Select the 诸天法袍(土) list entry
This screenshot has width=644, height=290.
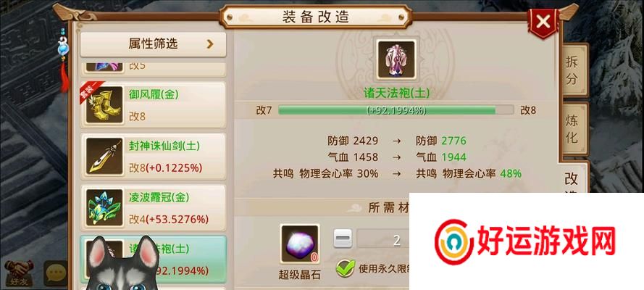[153, 260]
